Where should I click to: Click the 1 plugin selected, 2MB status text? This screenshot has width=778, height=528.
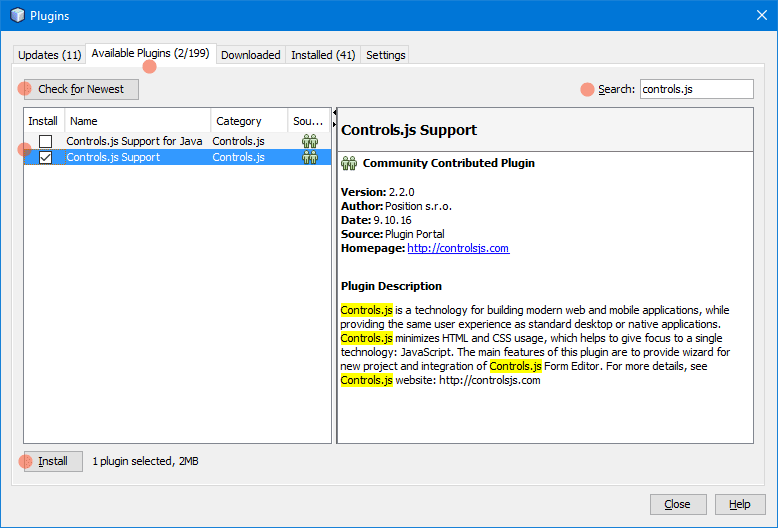[x=145, y=462]
